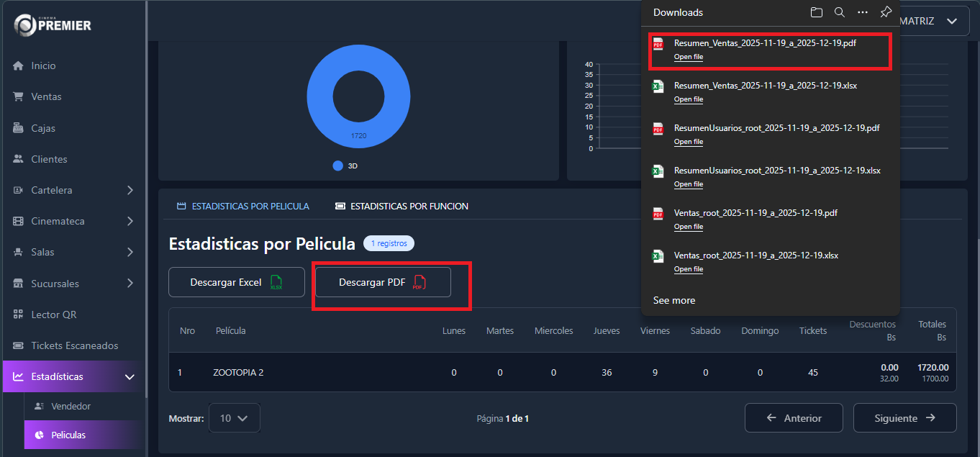Click the Cinema Premier logo

(x=53, y=25)
